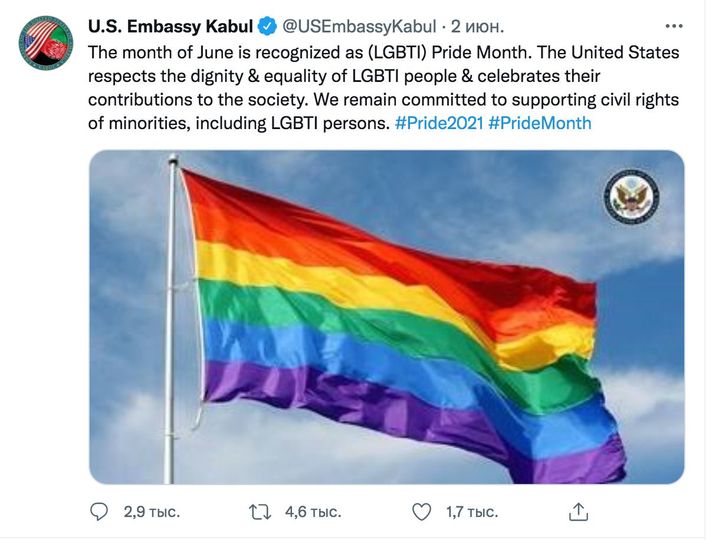Viewport: 709px width, 540px height.
Task: Click the U.S. Embassy Kabul display name
Action: coord(170,26)
